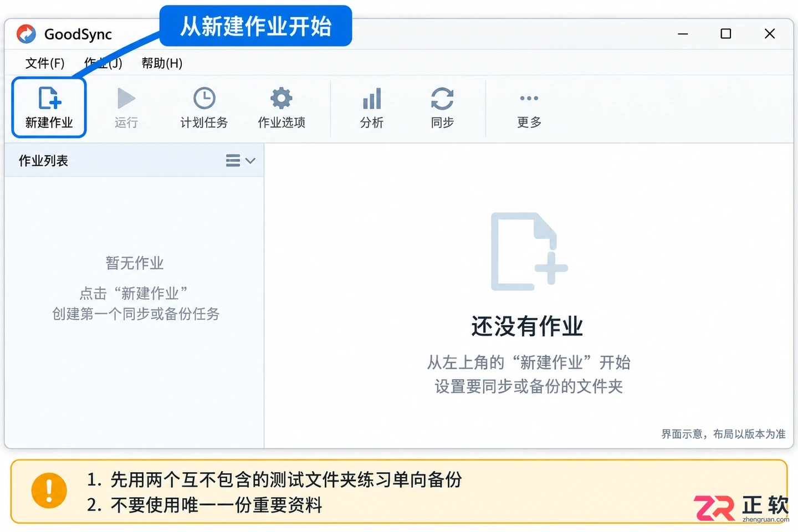Open 作业选项 gear icon

(281, 99)
